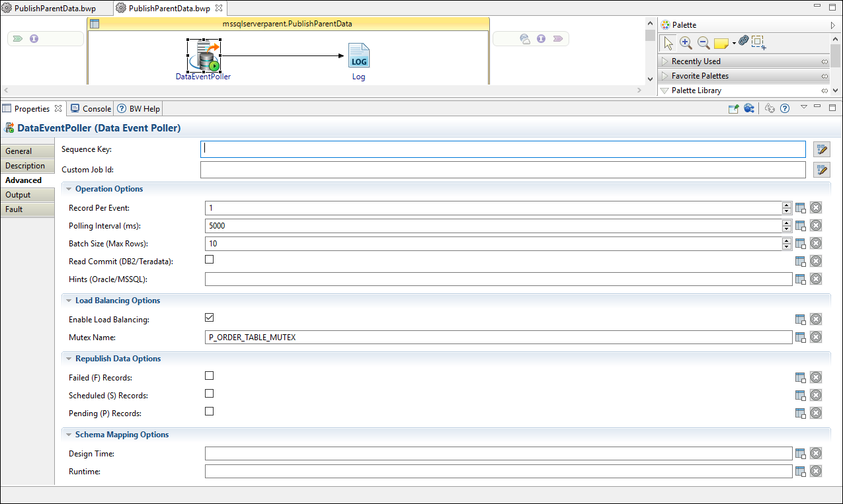
Task: Click the Log activity icon
Action: pos(358,56)
